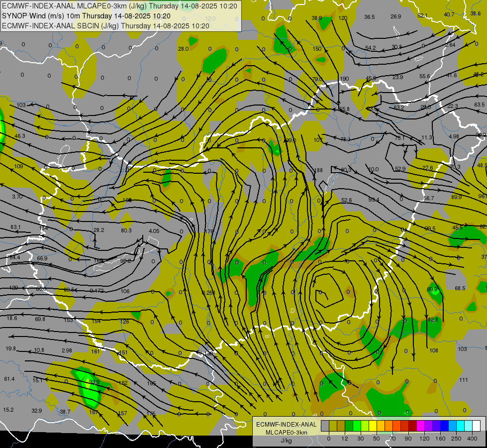Pick the magenta legend swatch

point(421,426)
